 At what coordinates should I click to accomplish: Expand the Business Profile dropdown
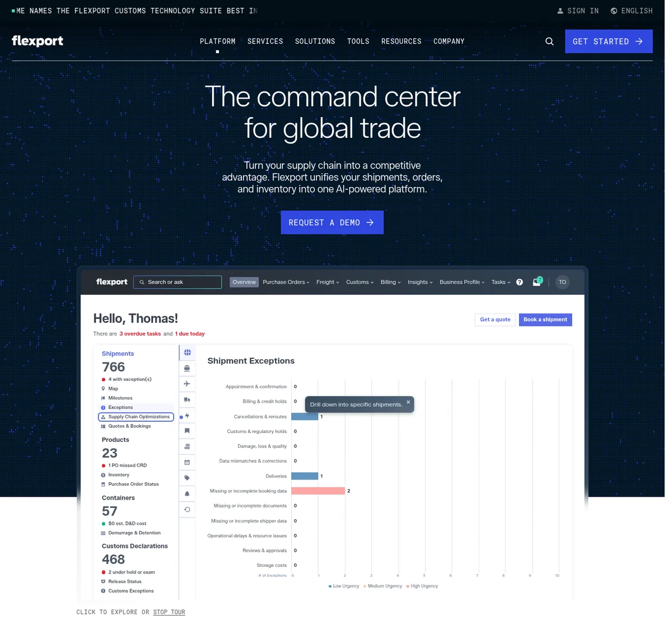462,282
